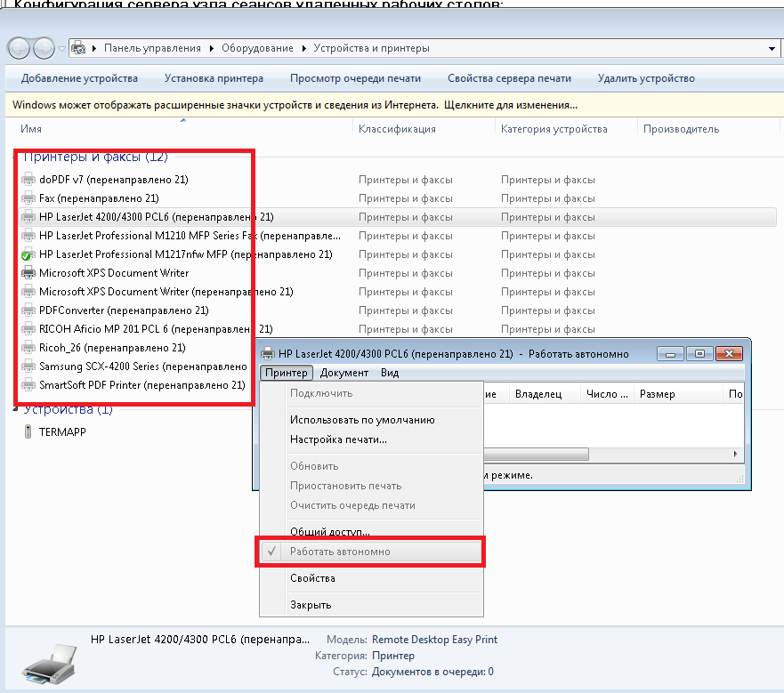Select SmartSoft PDF Printer icon
784x693 pixels.
[x=28, y=385]
